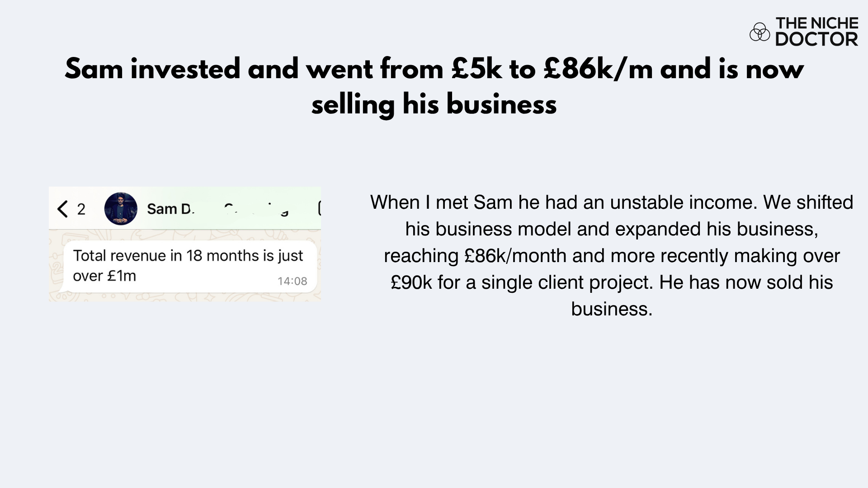Tap the back chevron in the chat header
This screenshot has height=488, width=868.
click(x=62, y=209)
